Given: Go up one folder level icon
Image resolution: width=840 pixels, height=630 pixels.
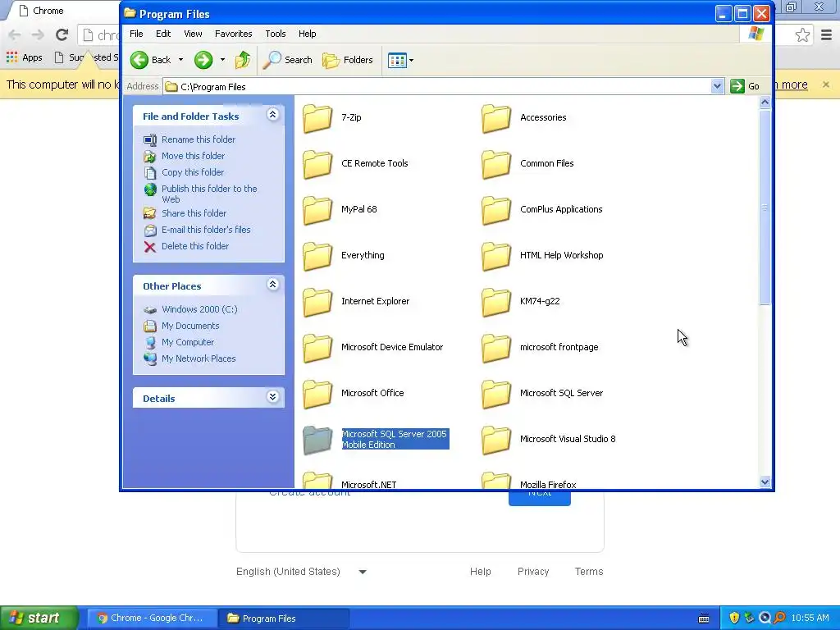Looking at the screenshot, I should point(243,60).
